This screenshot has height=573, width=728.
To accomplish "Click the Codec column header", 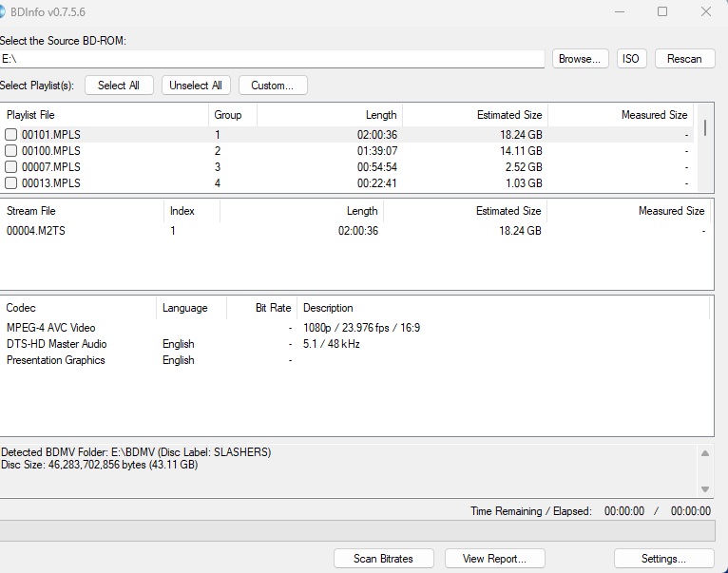I will 79,308.
